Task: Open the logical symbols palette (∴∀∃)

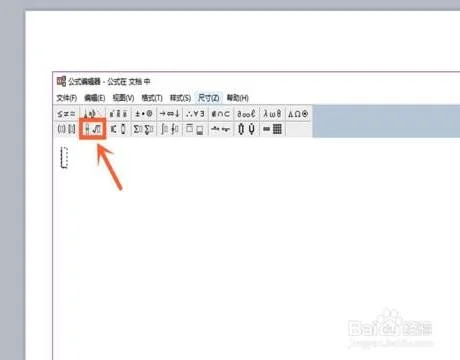Action: (195, 114)
